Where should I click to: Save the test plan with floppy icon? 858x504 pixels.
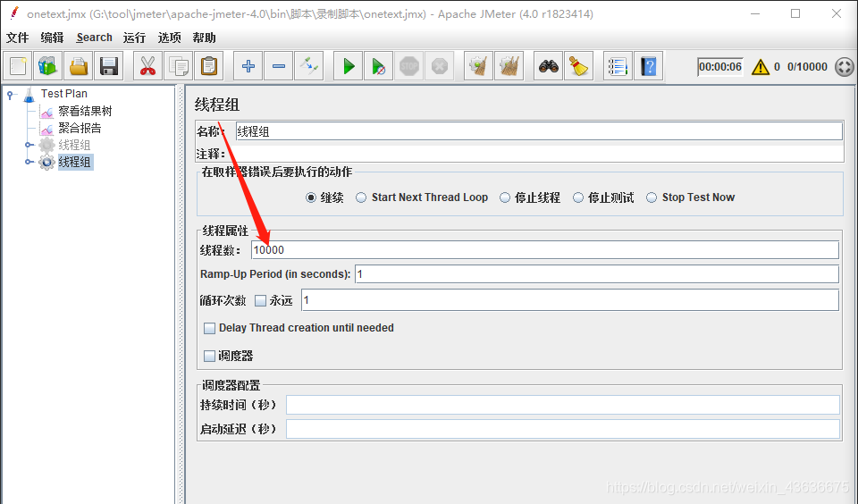click(109, 66)
